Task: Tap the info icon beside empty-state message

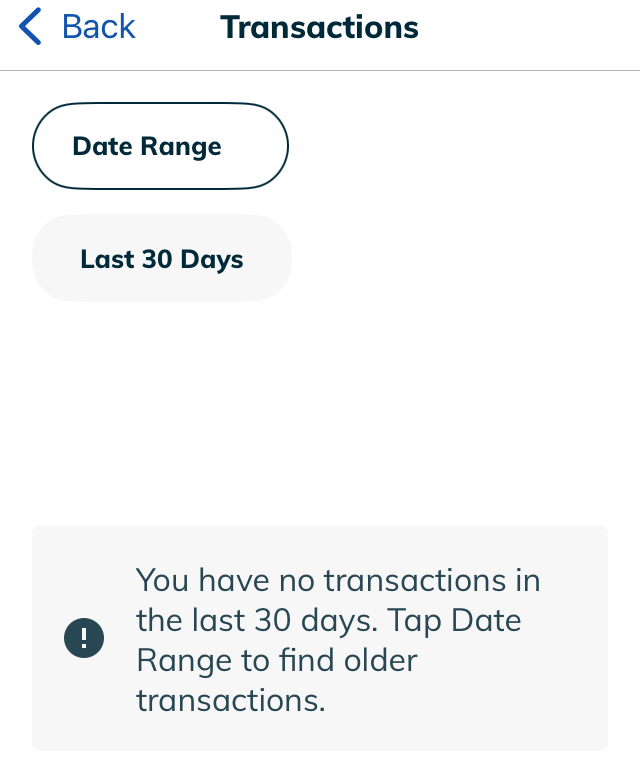Action: 84,639
